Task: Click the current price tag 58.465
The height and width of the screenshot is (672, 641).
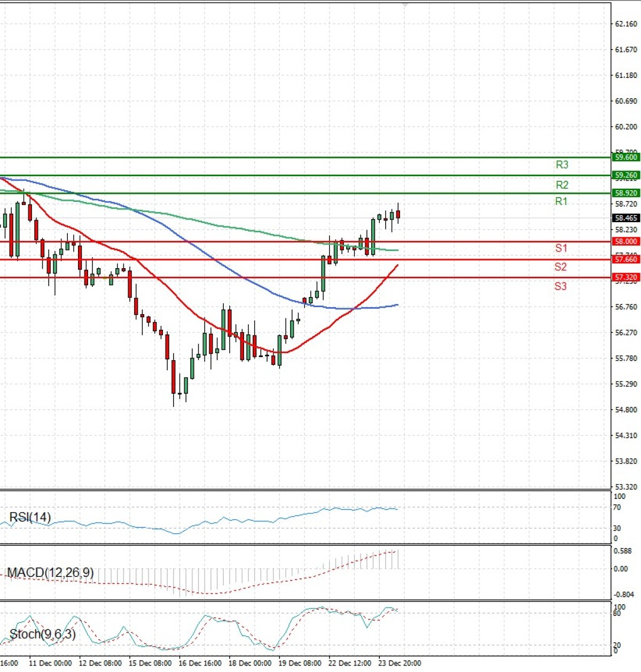Action: click(626, 218)
